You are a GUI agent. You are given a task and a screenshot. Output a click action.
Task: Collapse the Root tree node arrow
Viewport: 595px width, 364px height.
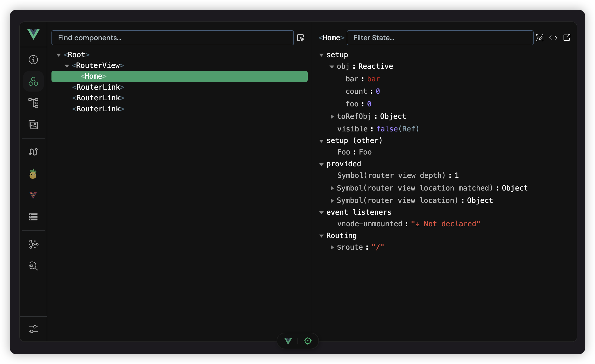[59, 55]
